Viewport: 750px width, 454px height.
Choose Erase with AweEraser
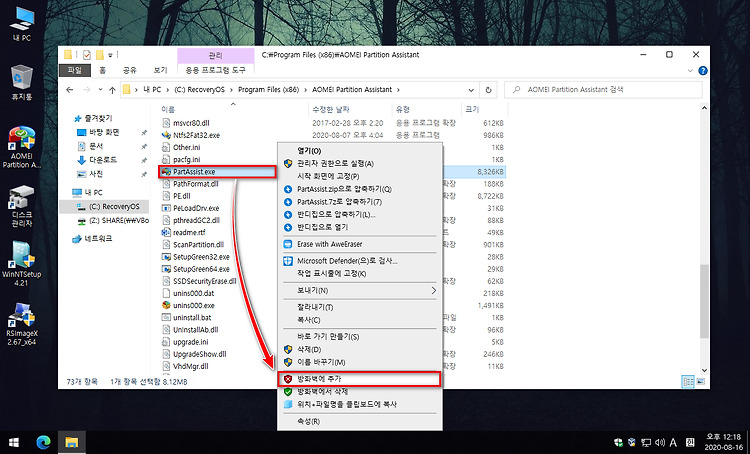point(360,244)
